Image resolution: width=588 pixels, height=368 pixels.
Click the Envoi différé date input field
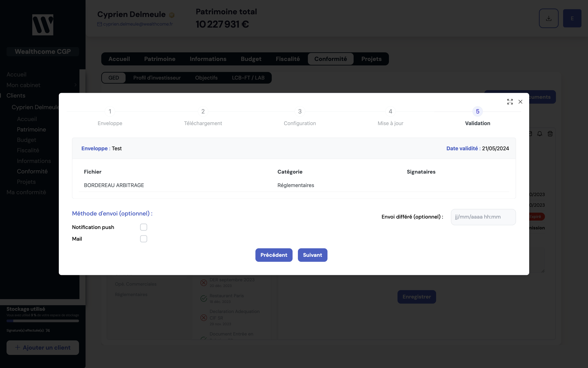(483, 217)
